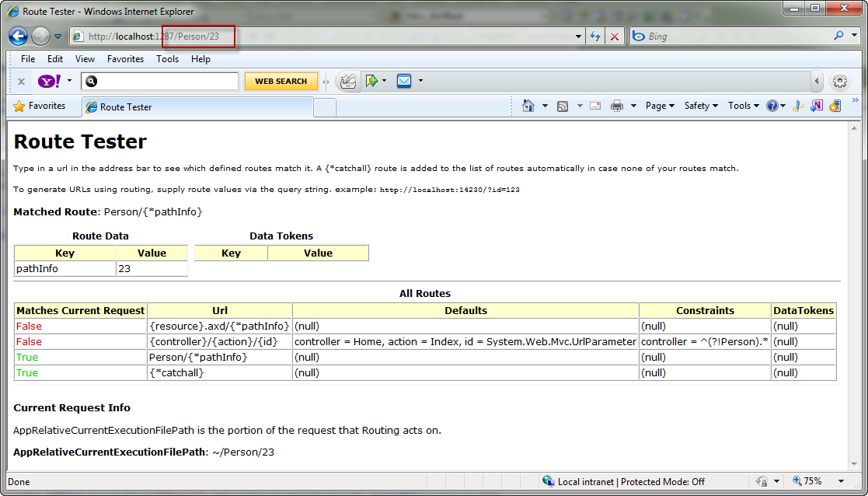Click the Yahoo toolbar left scroll arrow
Viewport: 868px width, 496px height.
coord(817,82)
